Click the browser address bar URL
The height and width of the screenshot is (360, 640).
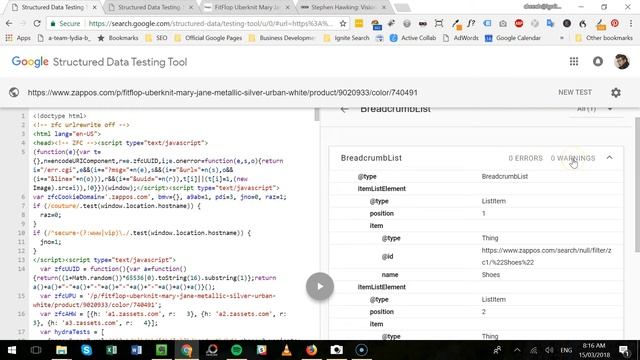click(211, 24)
